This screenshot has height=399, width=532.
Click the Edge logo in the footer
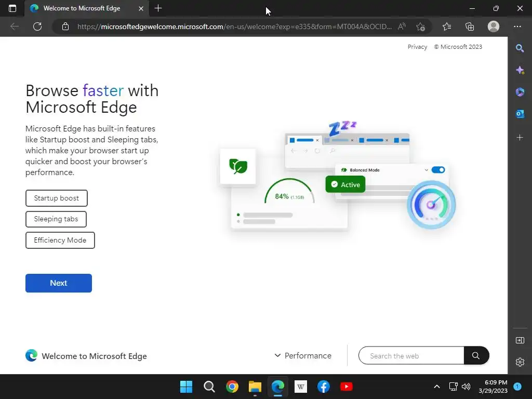[31, 355]
